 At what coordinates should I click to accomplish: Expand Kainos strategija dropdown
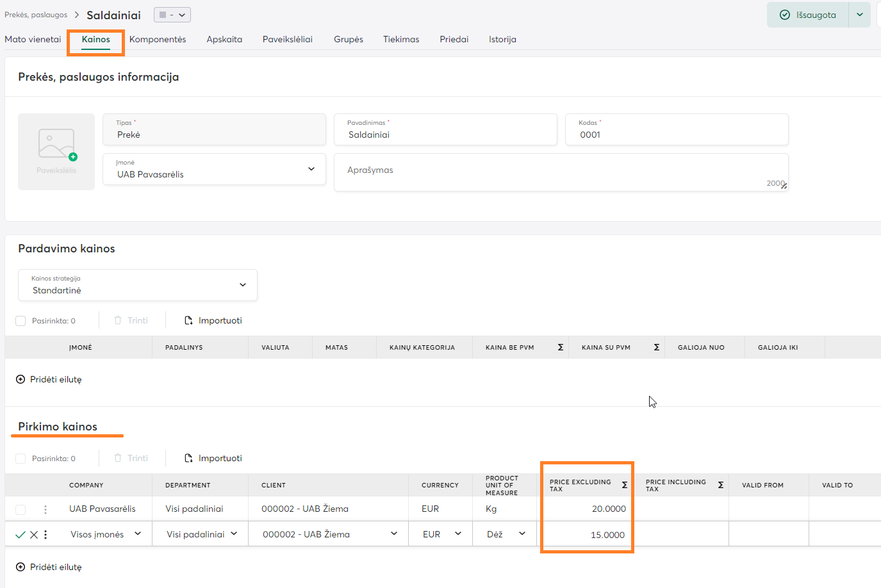point(242,285)
